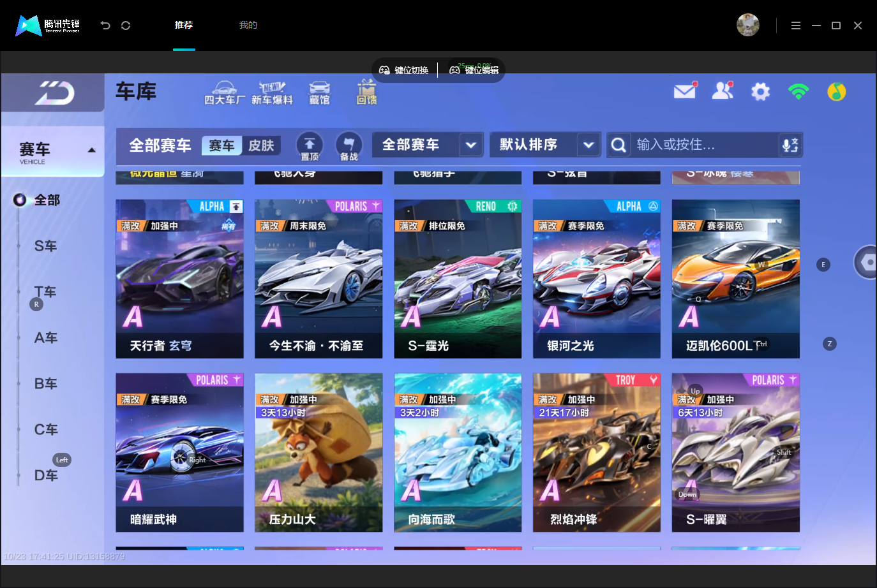This screenshot has height=588, width=877.
Task: Select the 烈焰冲锋 car card
Action: (597, 453)
